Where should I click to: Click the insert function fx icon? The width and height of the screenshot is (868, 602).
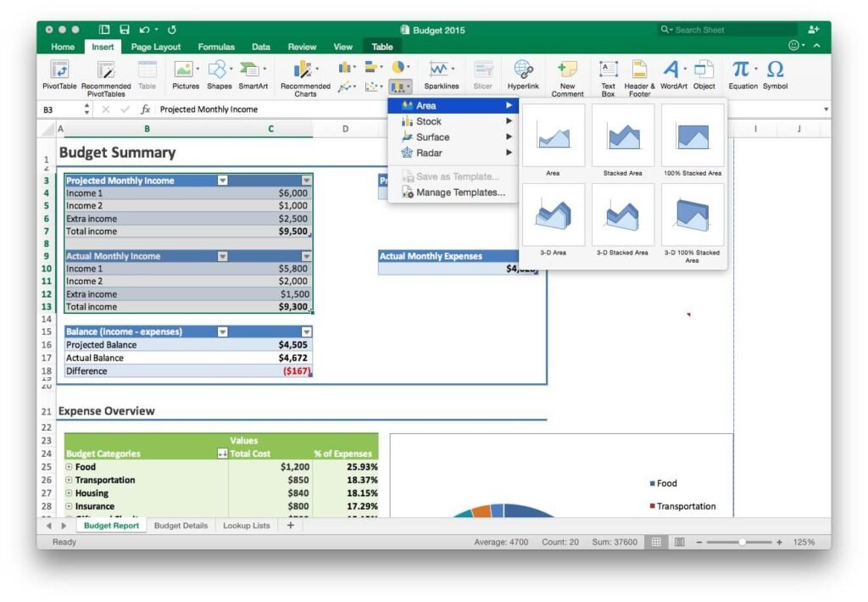click(145, 109)
